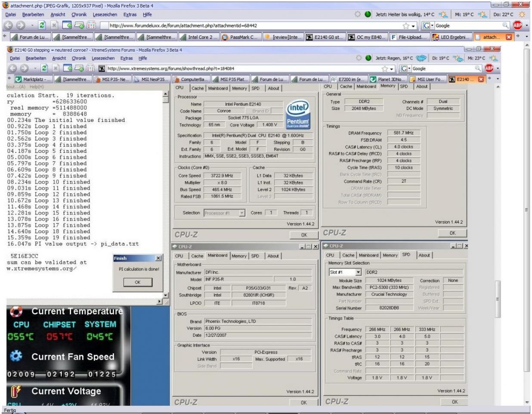Open the Datei menu in outer Firefox

point(11,14)
